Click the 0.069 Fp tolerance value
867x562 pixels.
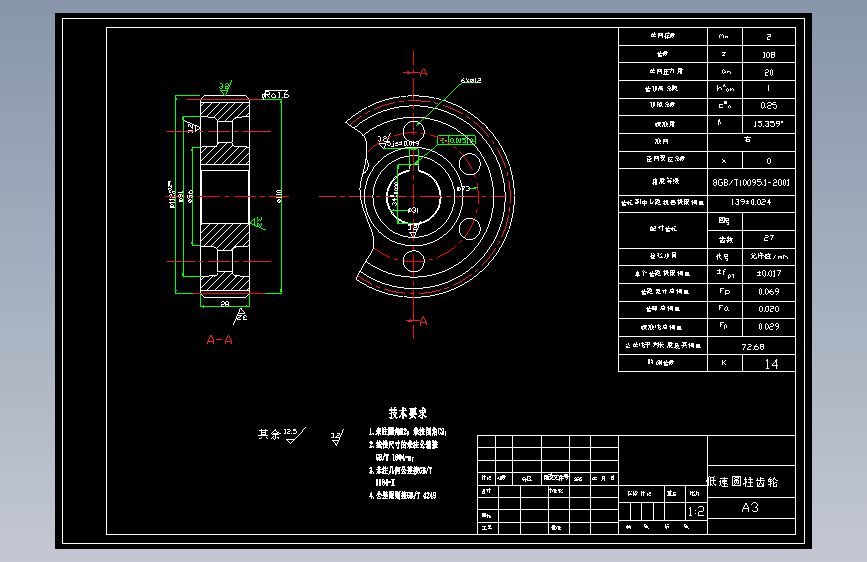point(769,292)
